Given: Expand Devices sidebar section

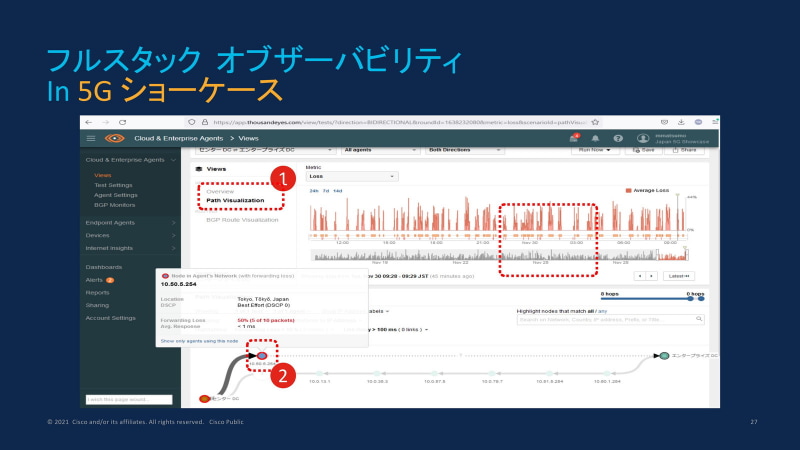Looking at the screenshot, I should 173,236.
